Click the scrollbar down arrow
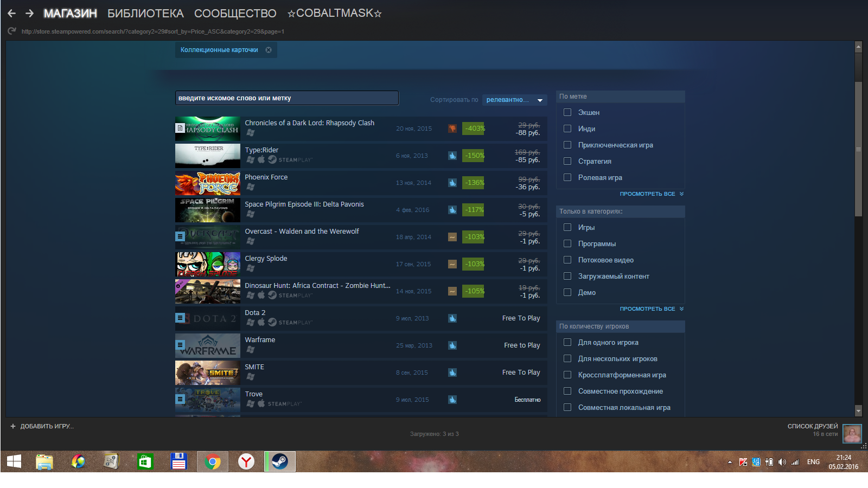This screenshot has width=868, height=488. 858,411
